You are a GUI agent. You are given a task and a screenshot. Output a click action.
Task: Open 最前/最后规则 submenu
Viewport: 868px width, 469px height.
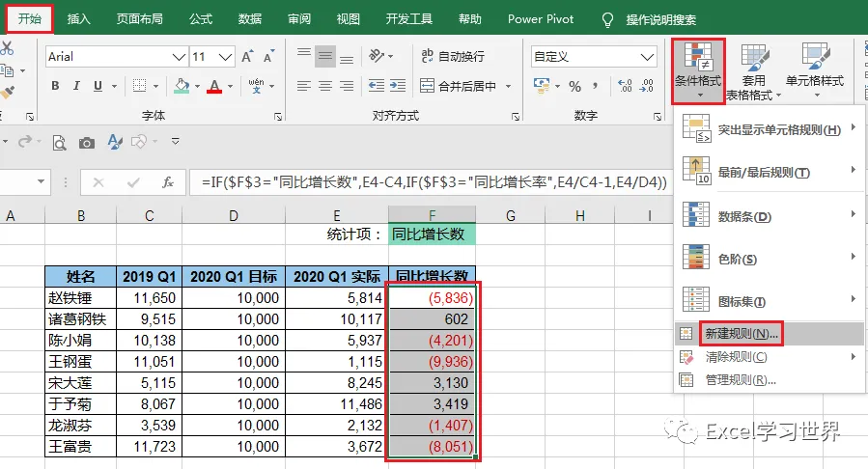(x=770, y=172)
